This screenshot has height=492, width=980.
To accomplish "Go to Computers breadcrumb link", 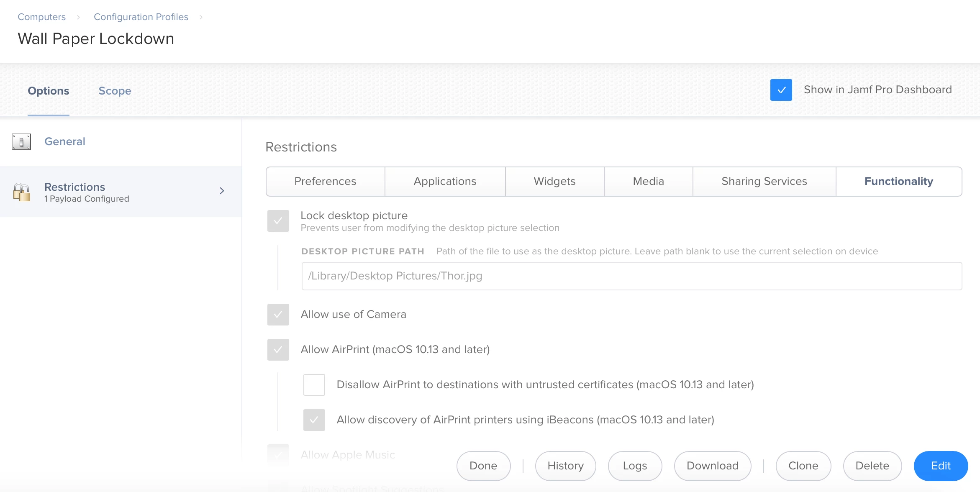I will (x=42, y=17).
